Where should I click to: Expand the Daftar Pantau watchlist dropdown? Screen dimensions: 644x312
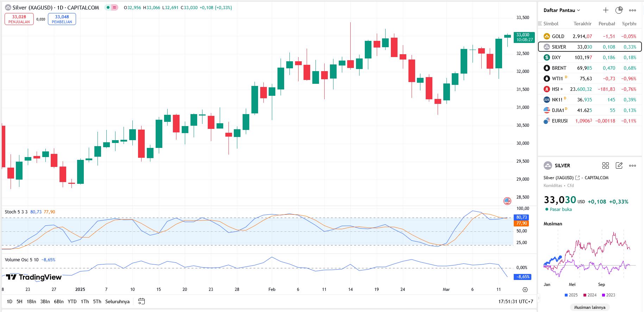(x=562, y=10)
